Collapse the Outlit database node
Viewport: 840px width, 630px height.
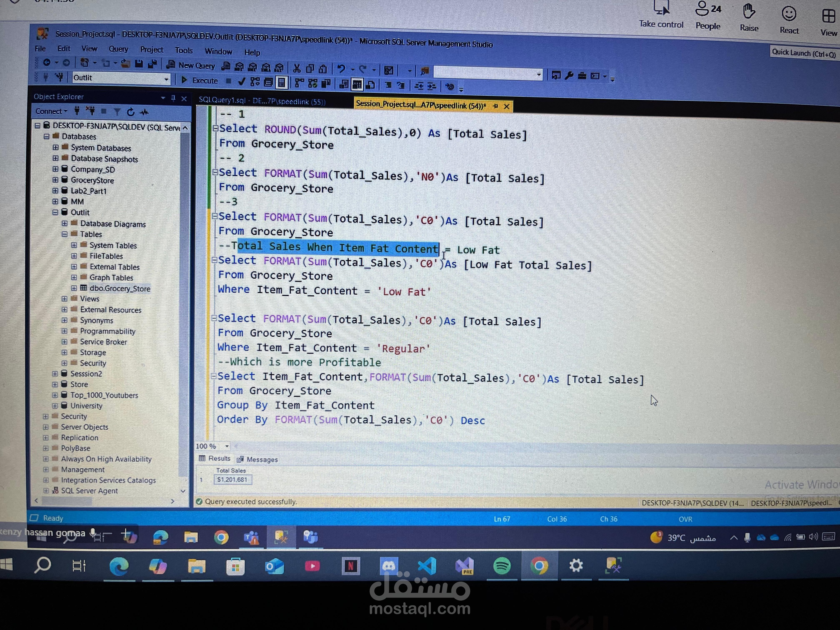[55, 212]
